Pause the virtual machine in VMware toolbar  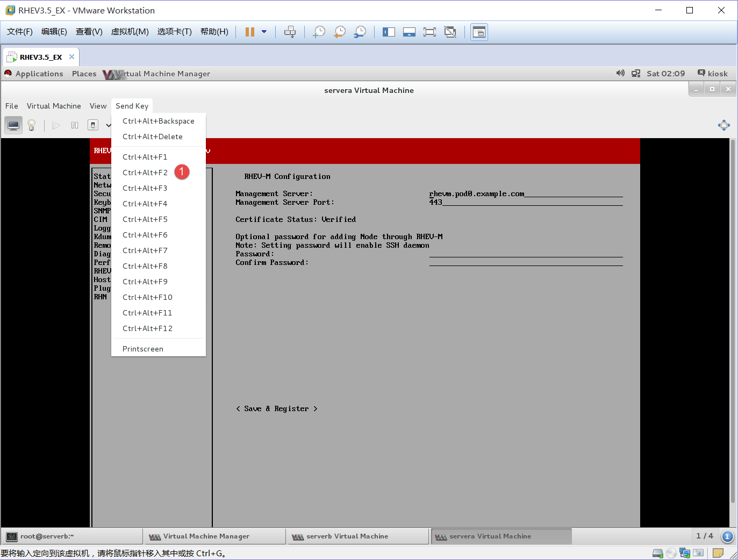coord(249,32)
